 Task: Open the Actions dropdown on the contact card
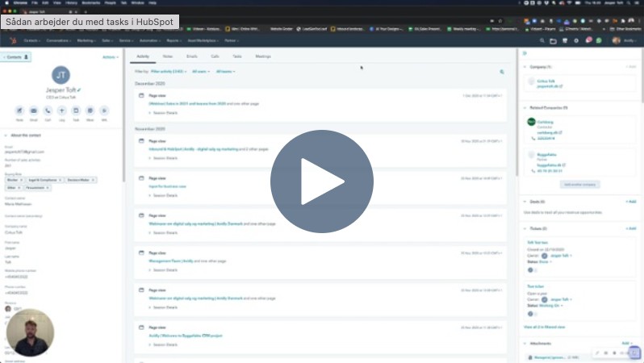pyautogui.click(x=111, y=57)
